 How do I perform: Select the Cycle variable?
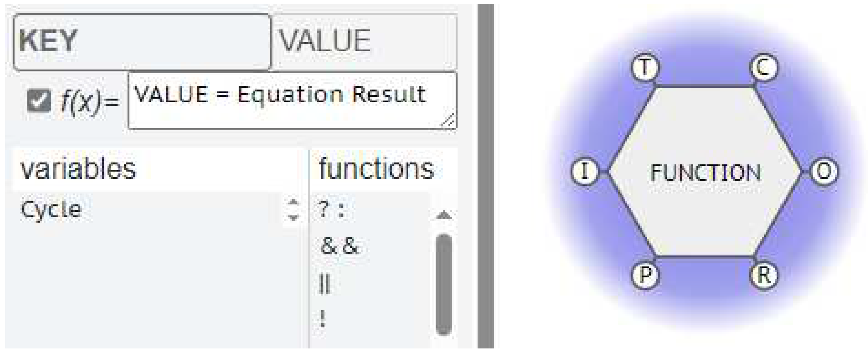(x=51, y=209)
